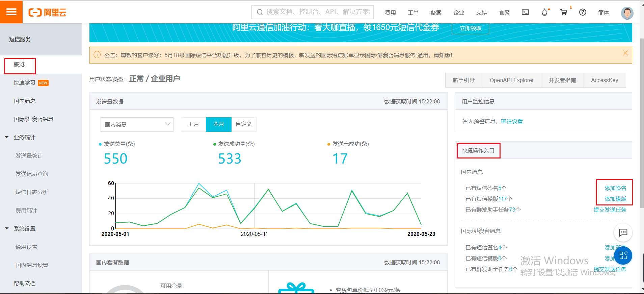644x294 pixels.
Task: Select the 自定义 time range
Action: click(x=244, y=124)
